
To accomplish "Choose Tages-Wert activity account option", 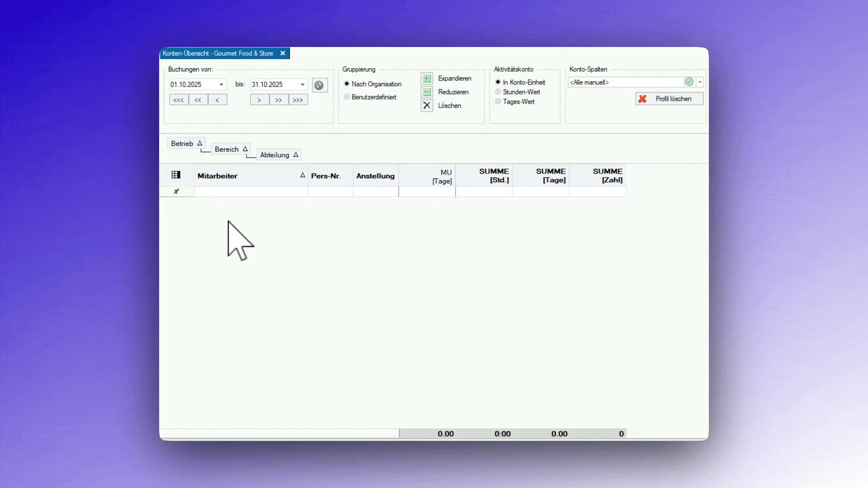I will (498, 102).
